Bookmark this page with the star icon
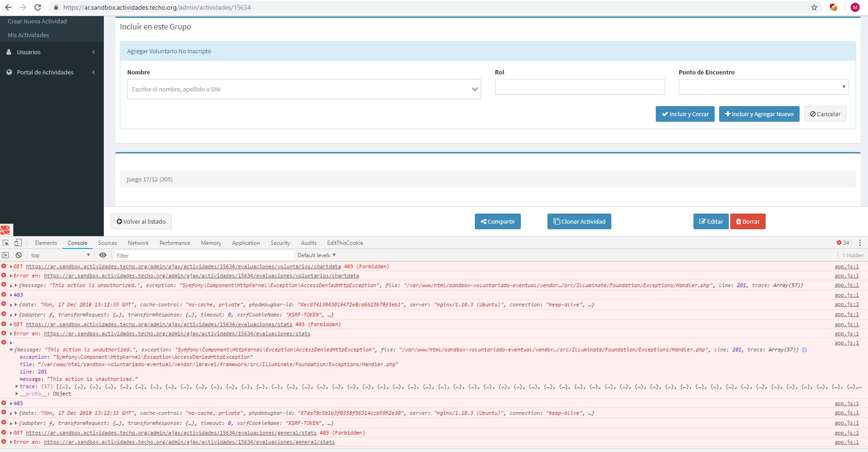 [814, 7]
